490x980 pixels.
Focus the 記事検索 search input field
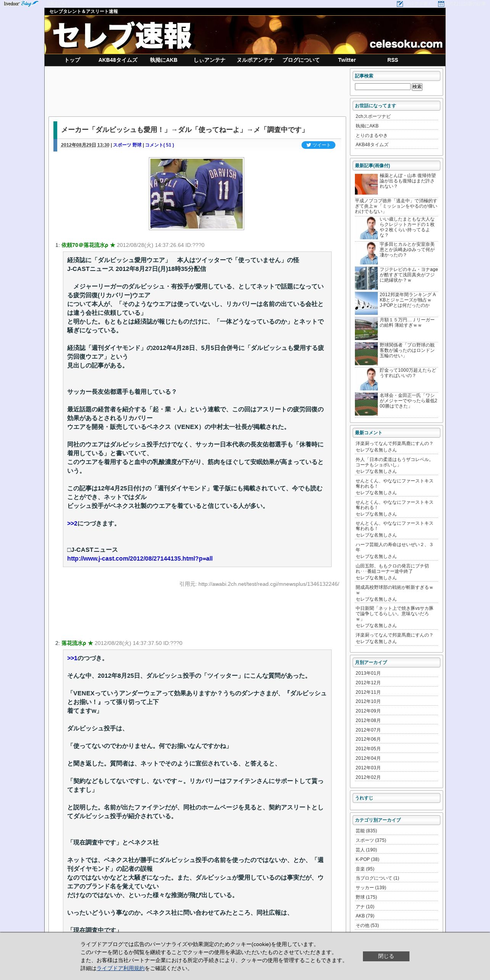(x=382, y=87)
